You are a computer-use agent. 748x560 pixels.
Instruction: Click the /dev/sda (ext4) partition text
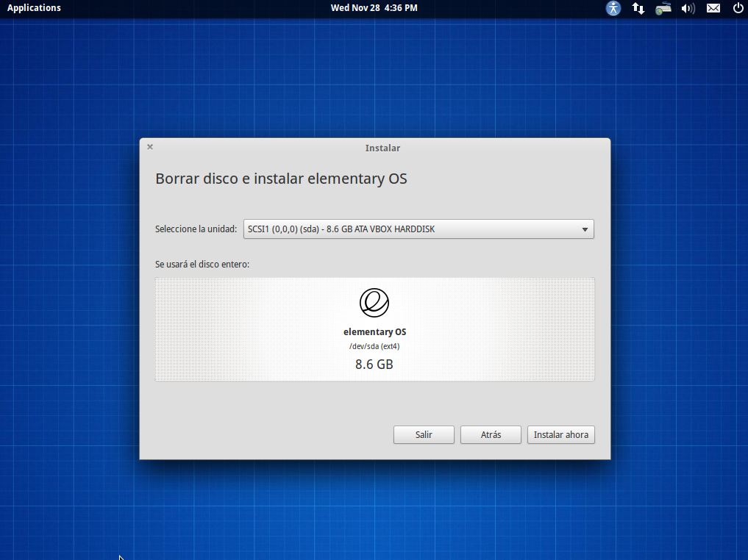tap(374, 346)
